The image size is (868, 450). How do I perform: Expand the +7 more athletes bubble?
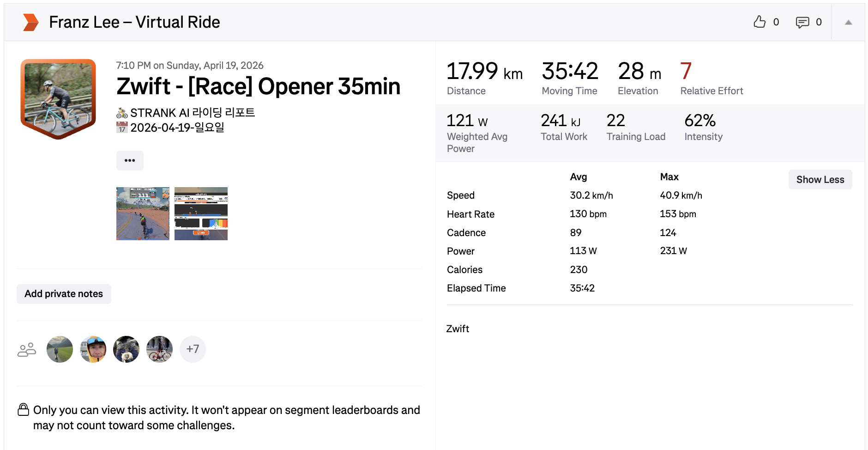193,349
